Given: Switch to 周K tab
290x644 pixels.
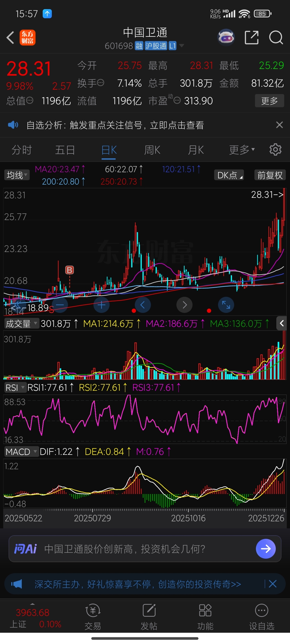Looking at the screenshot, I should (x=152, y=150).
